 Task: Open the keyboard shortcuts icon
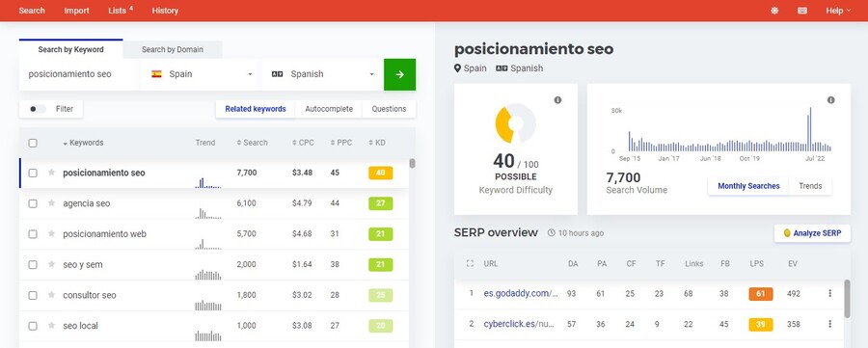(802, 11)
